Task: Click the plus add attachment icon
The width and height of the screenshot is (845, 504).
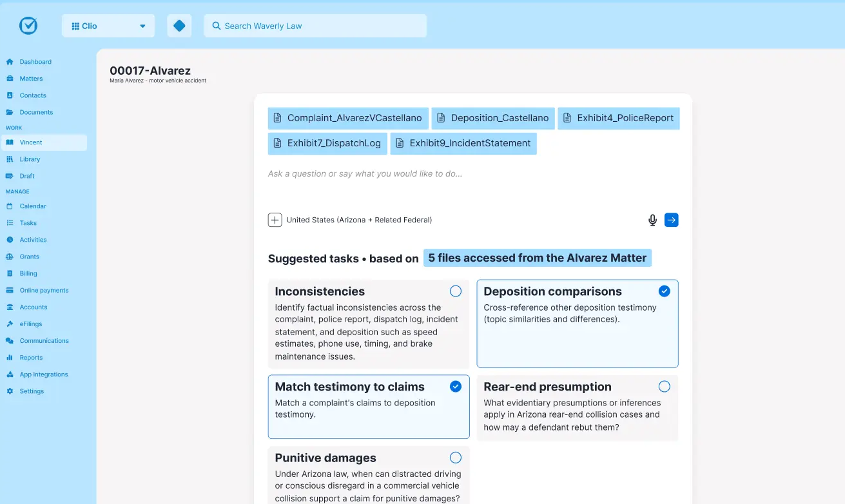Action: pyautogui.click(x=275, y=220)
